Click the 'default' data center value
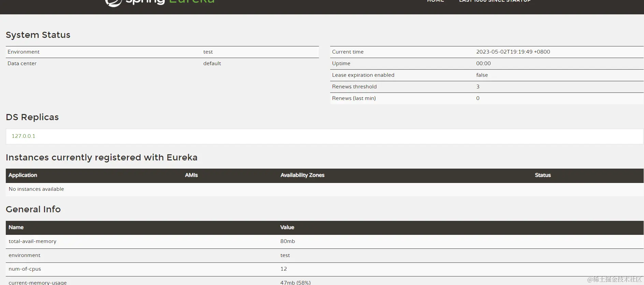 tap(212, 63)
